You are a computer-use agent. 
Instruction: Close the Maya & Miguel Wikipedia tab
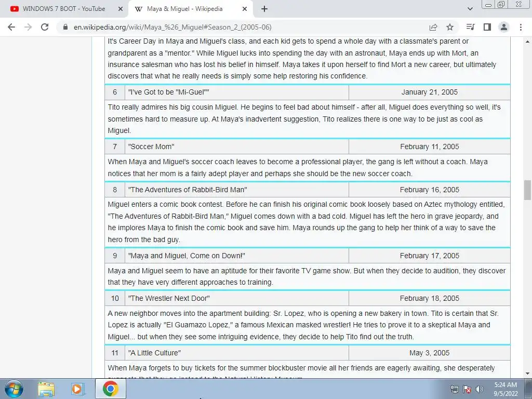(x=244, y=9)
